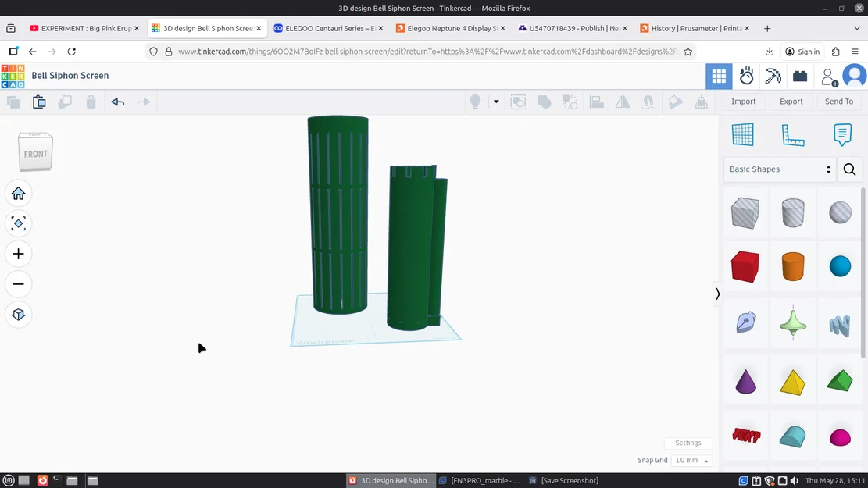
Task: Click the Bell Siphon Screen design name
Action: pyautogui.click(x=70, y=76)
